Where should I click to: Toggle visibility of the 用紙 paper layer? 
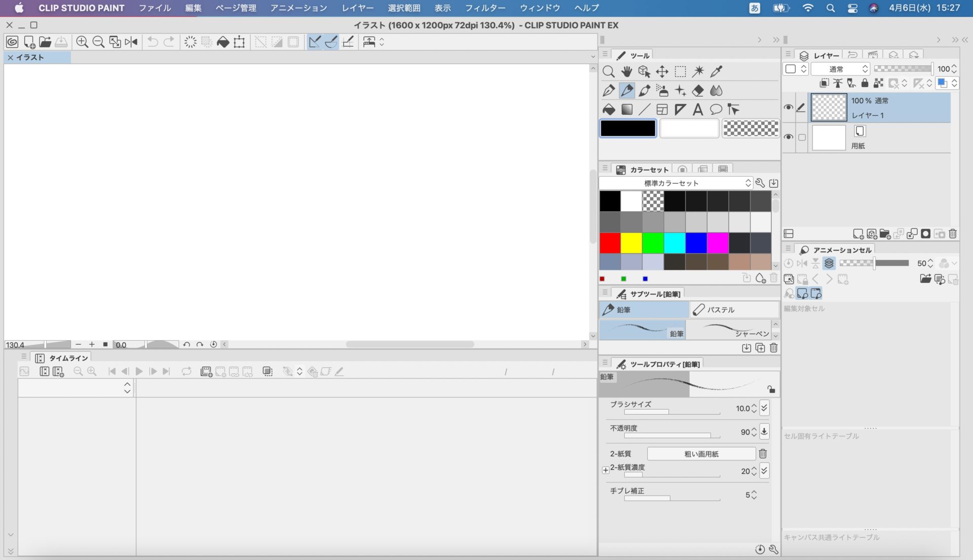[x=788, y=137]
